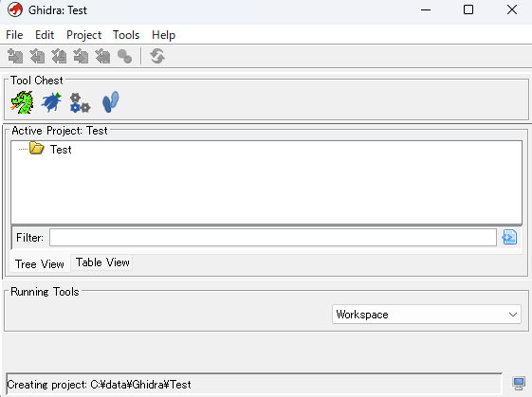
Task: Open filter options button beside Filter
Action: click(509, 237)
